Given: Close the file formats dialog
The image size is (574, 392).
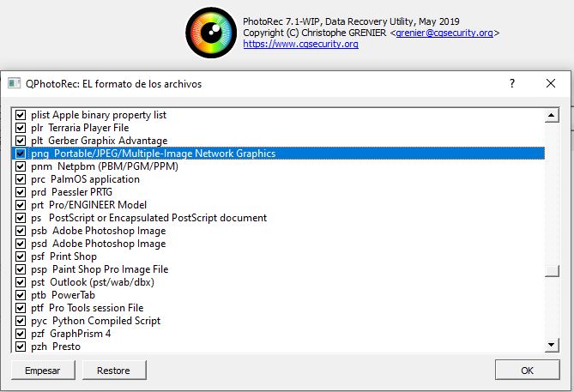Looking at the screenshot, I should click(x=551, y=83).
